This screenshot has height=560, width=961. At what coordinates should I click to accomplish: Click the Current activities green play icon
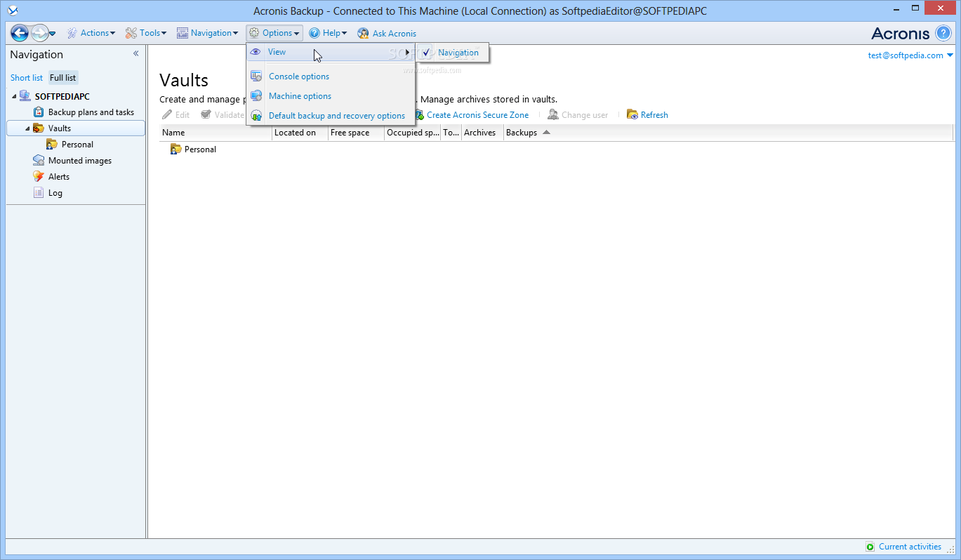tap(870, 547)
